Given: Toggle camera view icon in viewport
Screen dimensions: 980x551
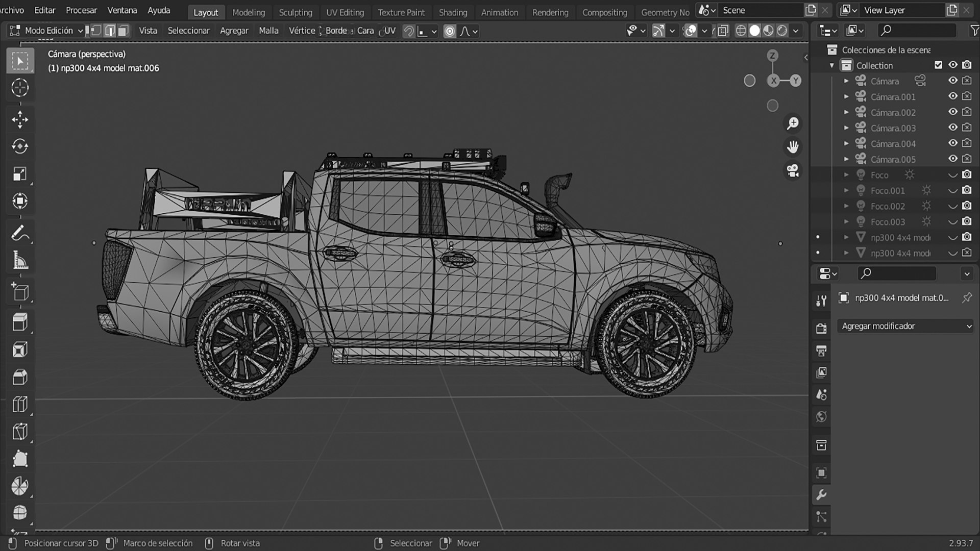Looking at the screenshot, I should point(793,170).
